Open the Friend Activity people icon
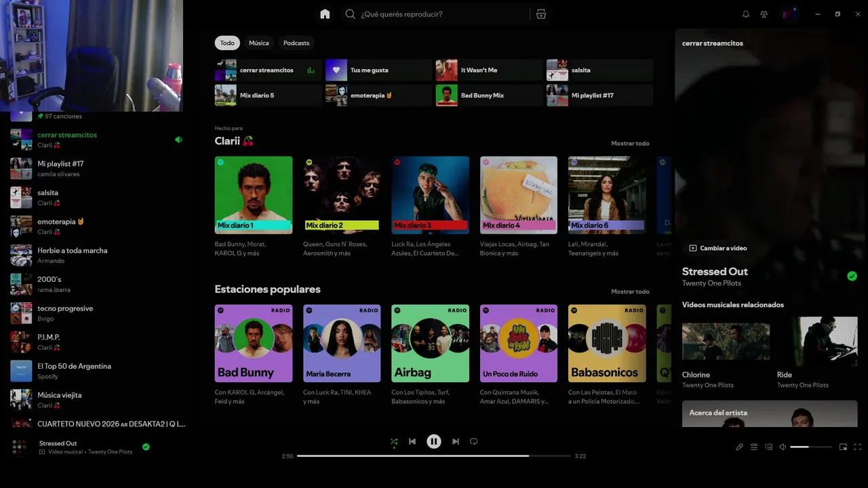This screenshot has width=868, height=488. click(764, 14)
